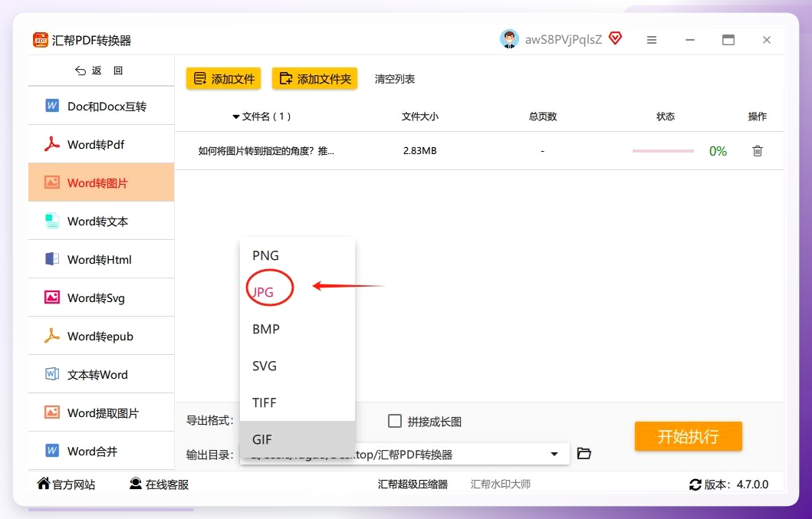Screen dimensions: 812x519
Task: Click the 2.83MB file size cell
Action: click(x=420, y=151)
